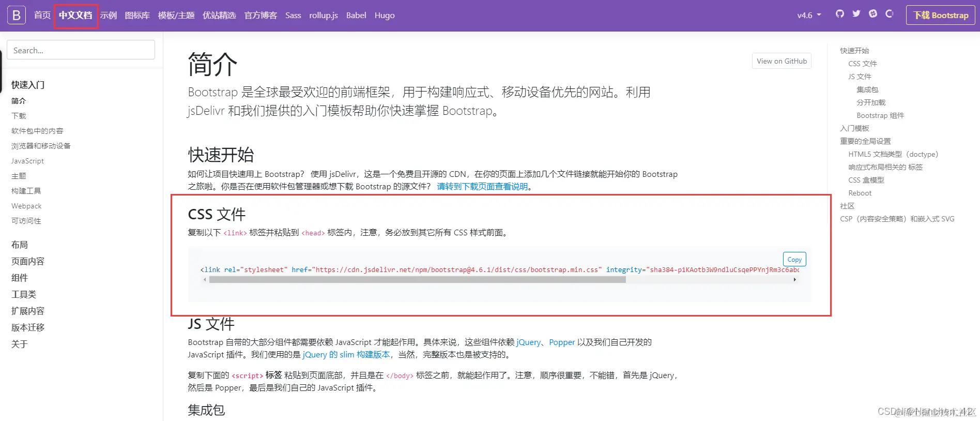The height and width of the screenshot is (421, 980).
Task: Click the Bootstrap B logo
Action: [x=17, y=16]
